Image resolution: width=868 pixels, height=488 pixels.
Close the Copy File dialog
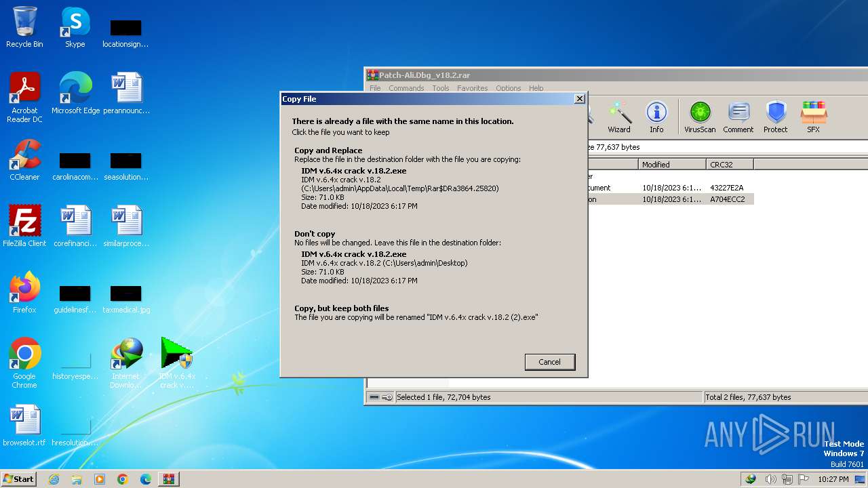(579, 99)
